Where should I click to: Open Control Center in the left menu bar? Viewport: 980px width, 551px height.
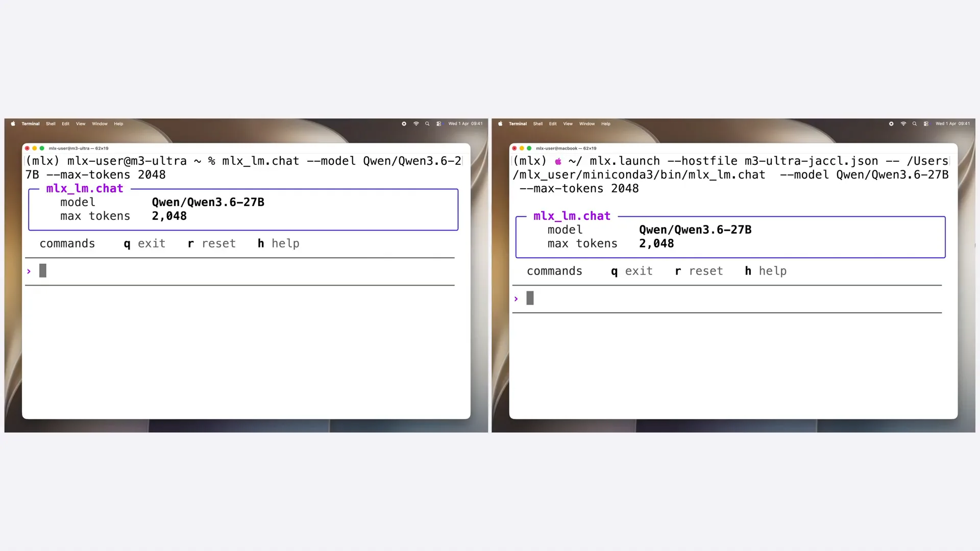click(438, 123)
